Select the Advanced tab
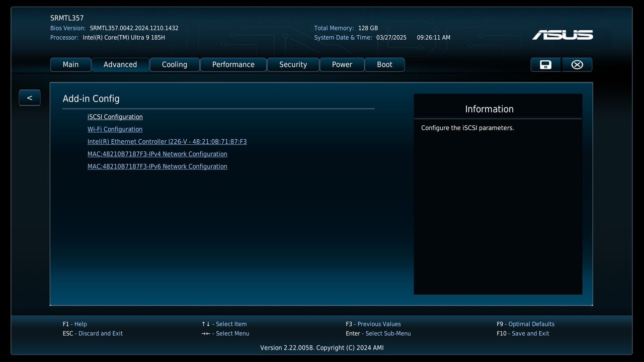This screenshot has width=644, height=362. 120,65
